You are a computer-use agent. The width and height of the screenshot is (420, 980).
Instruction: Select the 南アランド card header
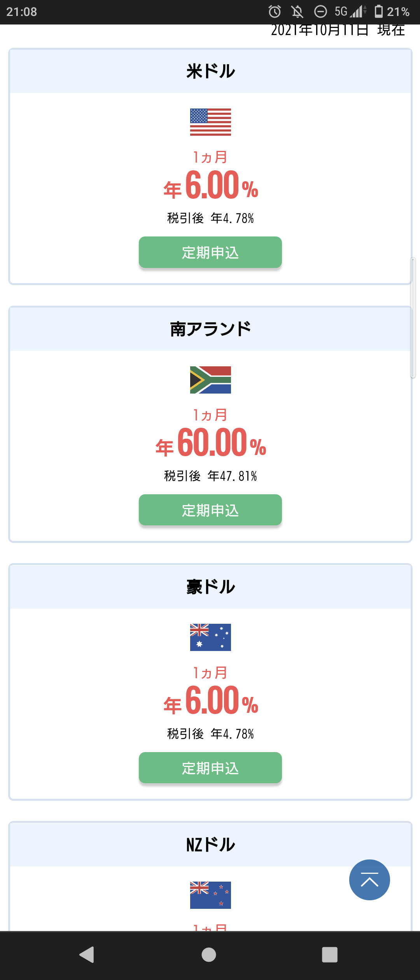[x=210, y=329]
